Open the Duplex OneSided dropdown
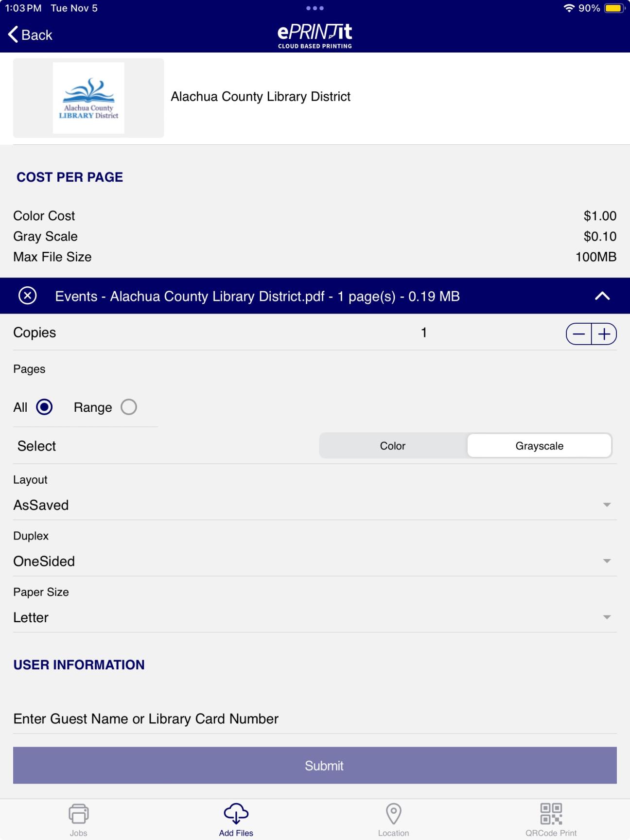630x840 pixels. click(x=315, y=561)
